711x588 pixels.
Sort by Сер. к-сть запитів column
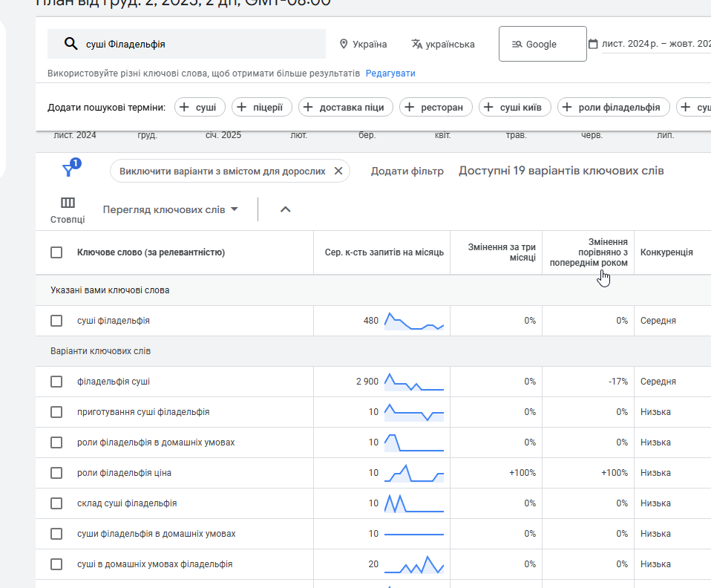[384, 252]
